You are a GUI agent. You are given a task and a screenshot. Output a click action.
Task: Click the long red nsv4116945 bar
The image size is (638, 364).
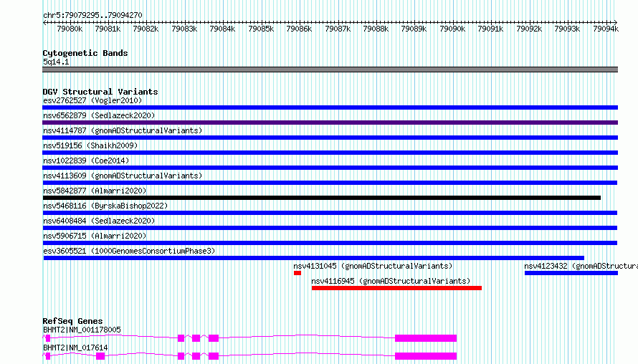tap(396, 288)
